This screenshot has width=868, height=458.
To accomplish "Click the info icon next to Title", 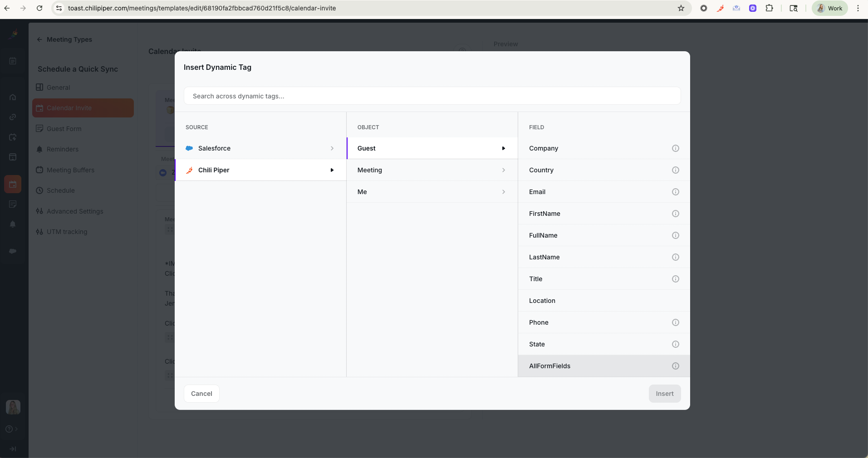I will click(675, 279).
